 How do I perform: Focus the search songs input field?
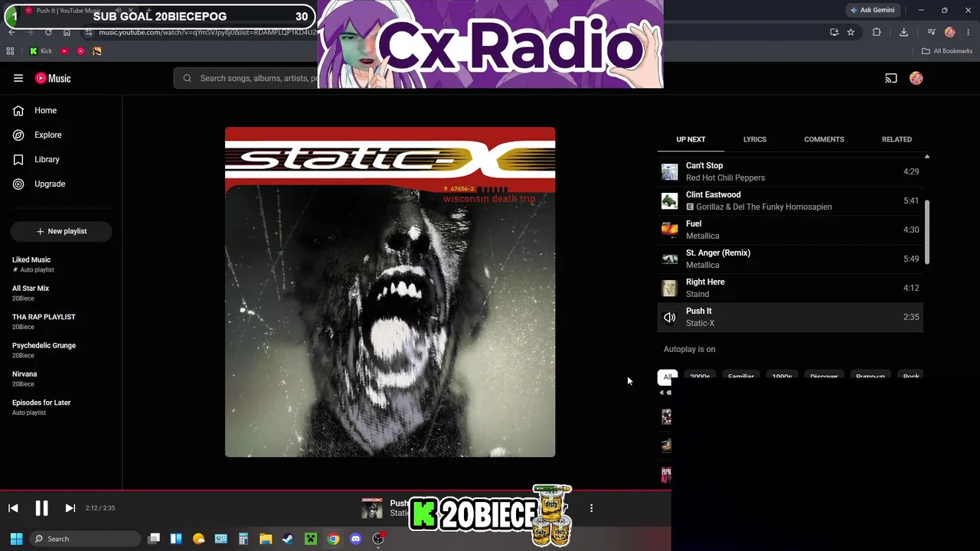pos(260,78)
